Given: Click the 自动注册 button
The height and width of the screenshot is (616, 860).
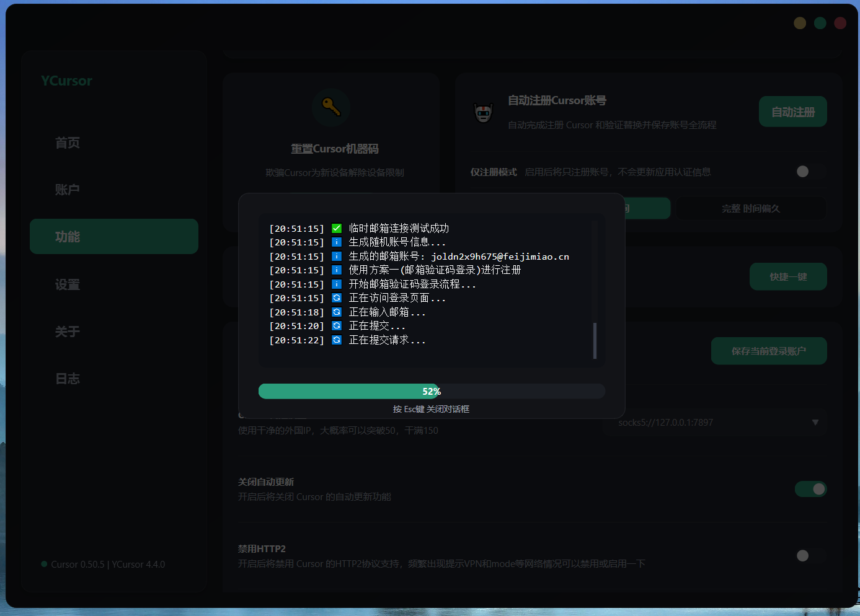Looking at the screenshot, I should (793, 112).
